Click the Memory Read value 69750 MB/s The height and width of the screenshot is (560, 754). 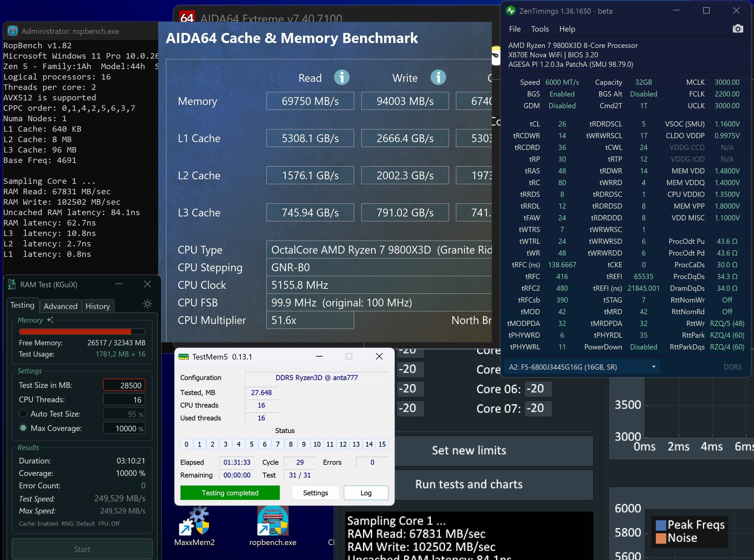pyautogui.click(x=310, y=101)
